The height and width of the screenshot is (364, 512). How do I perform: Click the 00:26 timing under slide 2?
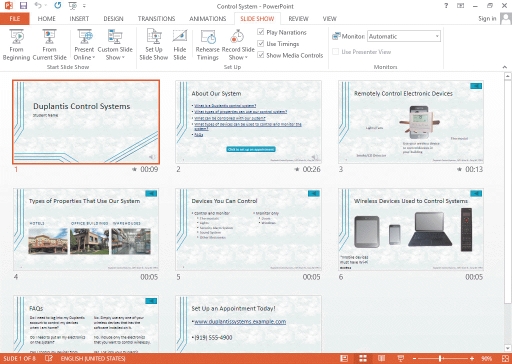[311, 169]
